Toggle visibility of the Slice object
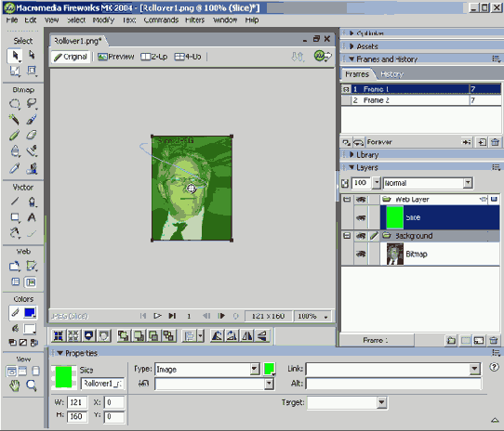This screenshot has width=504, height=431. tap(361, 217)
